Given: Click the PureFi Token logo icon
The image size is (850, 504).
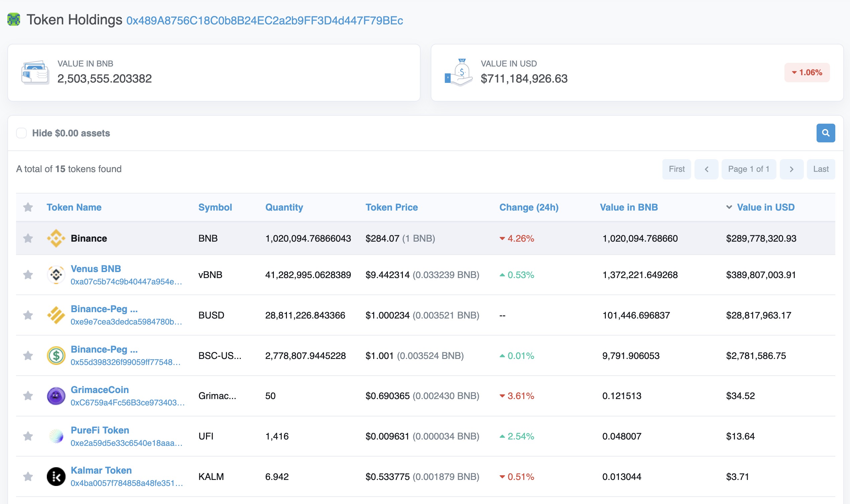Looking at the screenshot, I should tap(56, 436).
